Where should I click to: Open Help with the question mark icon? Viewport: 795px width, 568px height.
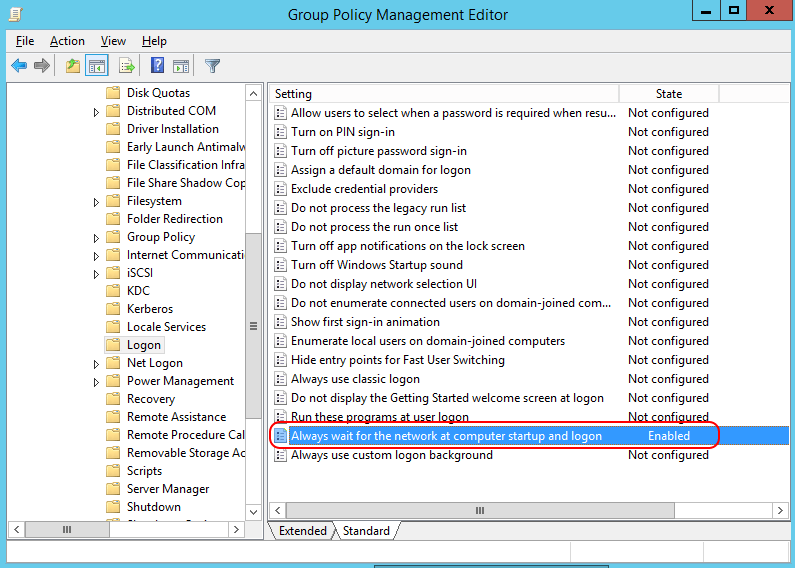coord(157,66)
